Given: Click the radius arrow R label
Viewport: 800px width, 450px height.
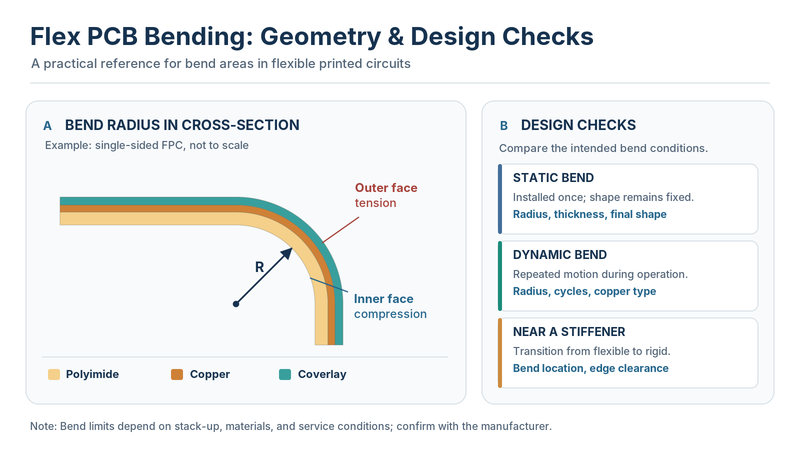Looking at the screenshot, I should pyautogui.click(x=259, y=267).
